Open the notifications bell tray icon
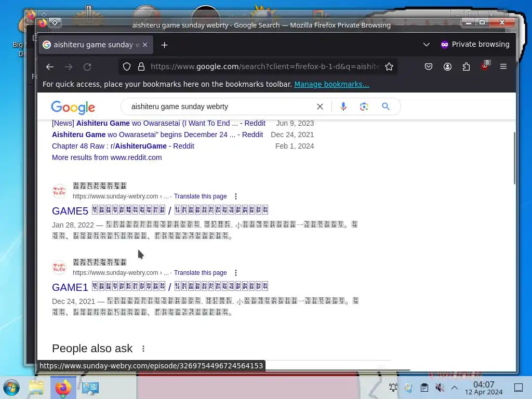Screen dimensions: 532x399 tap(393, 388)
